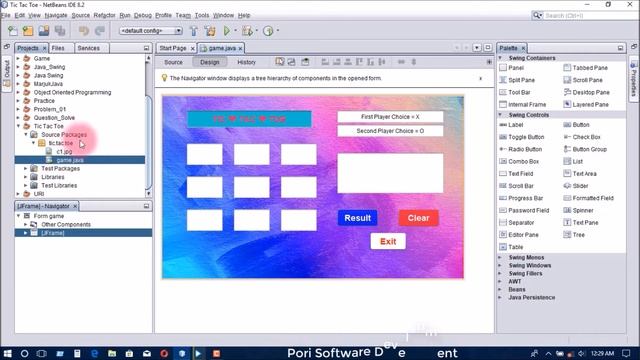The width and height of the screenshot is (640, 360).
Task: Click the Exit button in form
Action: (x=388, y=241)
